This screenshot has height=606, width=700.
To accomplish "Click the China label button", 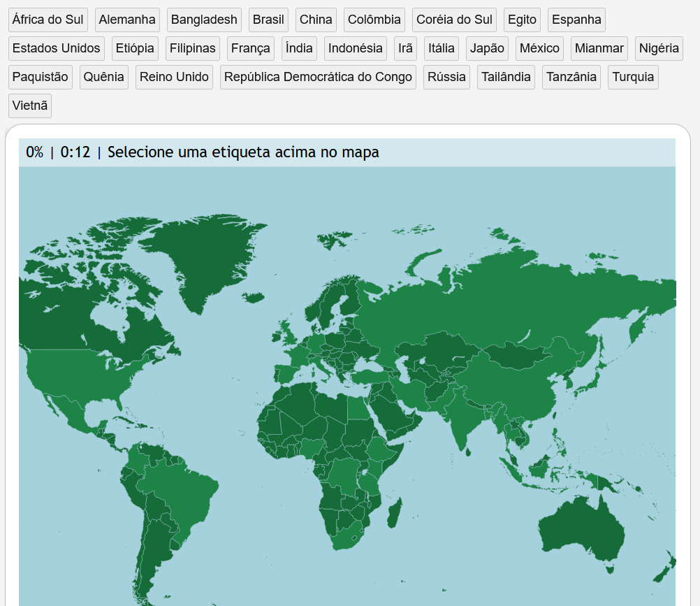I will pos(316,20).
